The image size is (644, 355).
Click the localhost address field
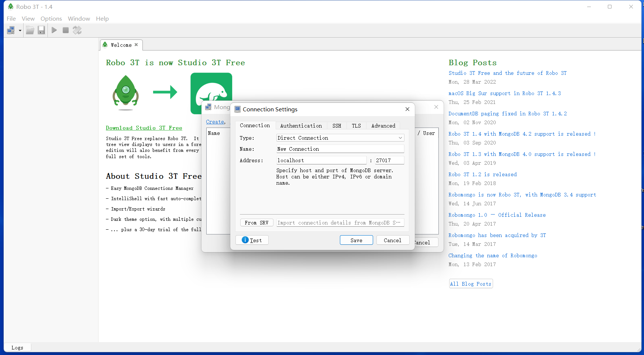click(x=321, y=160)
